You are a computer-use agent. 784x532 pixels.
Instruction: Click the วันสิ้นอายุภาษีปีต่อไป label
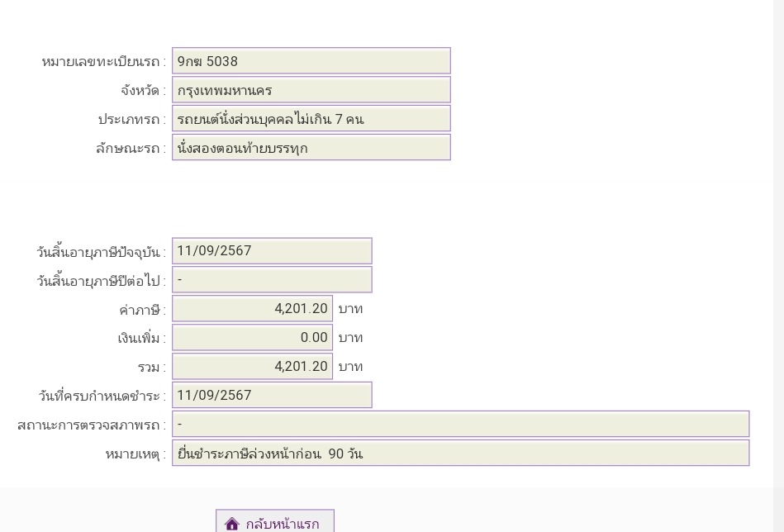click(101, 281)
